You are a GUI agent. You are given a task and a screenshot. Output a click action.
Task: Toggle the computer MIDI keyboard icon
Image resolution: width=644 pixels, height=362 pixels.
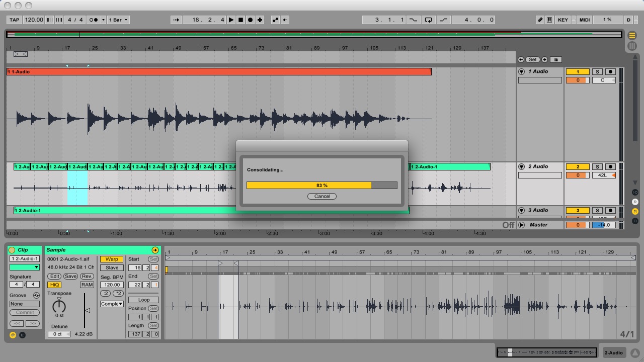pos(549,20)
